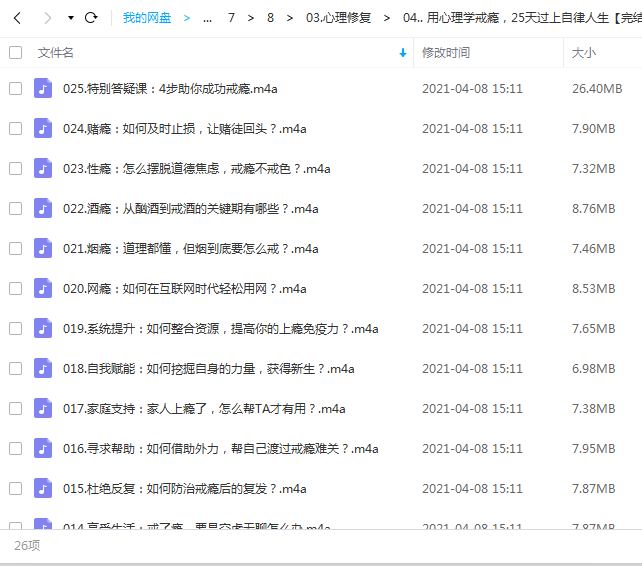This screenshot has height=566, width=642.
Task: Click audio icon of 015.杜绝反复 file
Action: [43, 489]
